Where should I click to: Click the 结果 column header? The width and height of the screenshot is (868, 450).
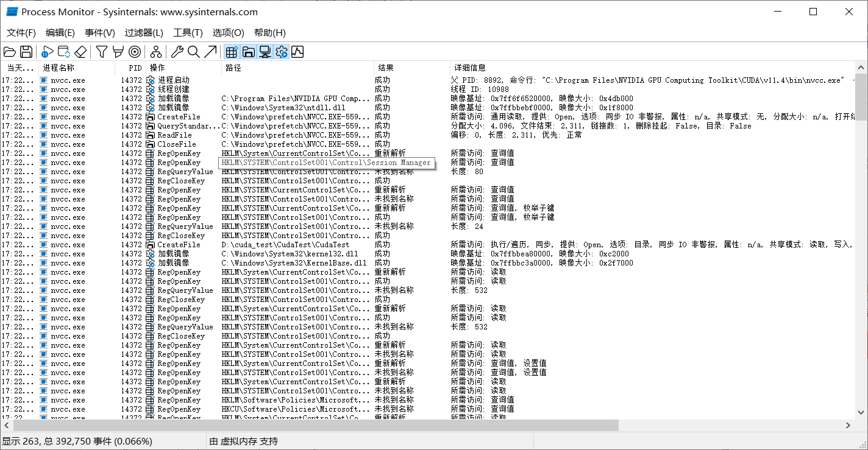point(412,68)
